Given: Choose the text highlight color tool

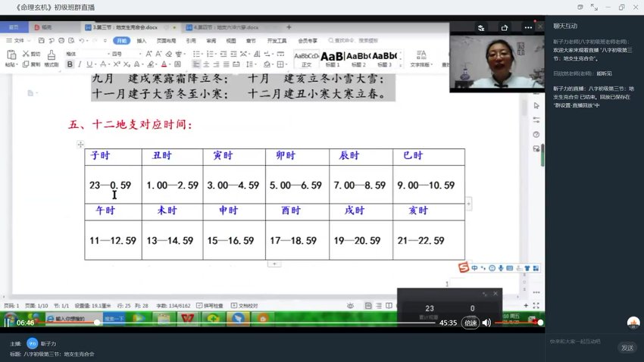Looking at the screenshot, I should (151, 64).
